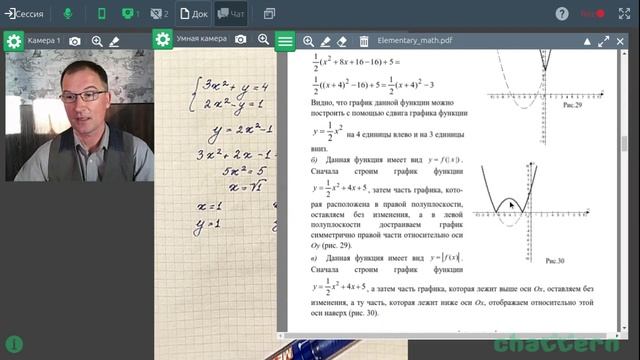Close the Elementary_math.pdf panel
Screen dimensions: 640x360
pos(620,41)
